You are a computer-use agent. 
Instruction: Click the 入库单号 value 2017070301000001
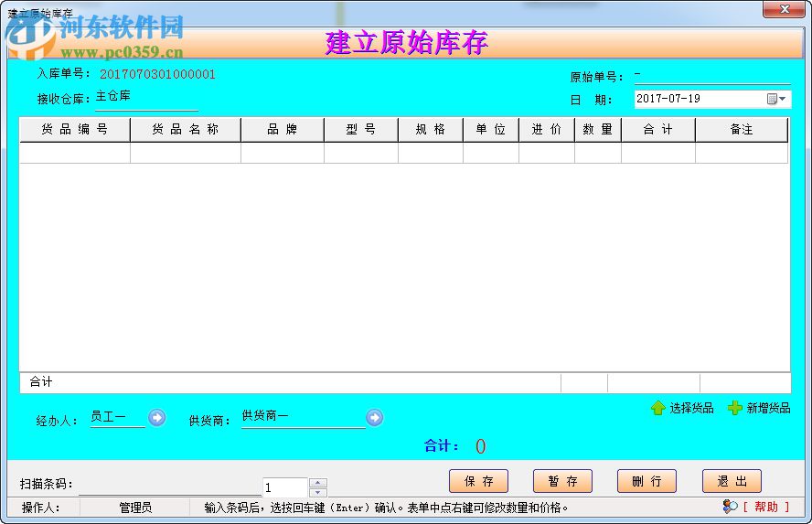tap(157, 74)
